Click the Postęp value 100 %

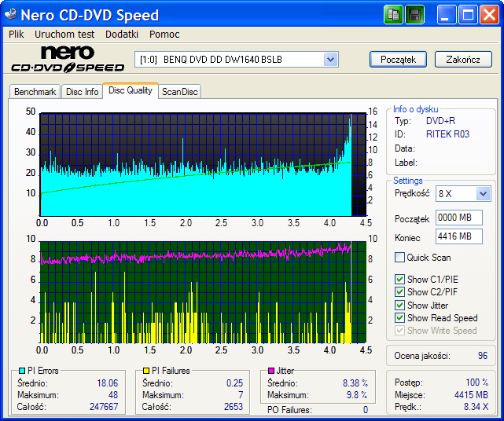click(477, 383)
